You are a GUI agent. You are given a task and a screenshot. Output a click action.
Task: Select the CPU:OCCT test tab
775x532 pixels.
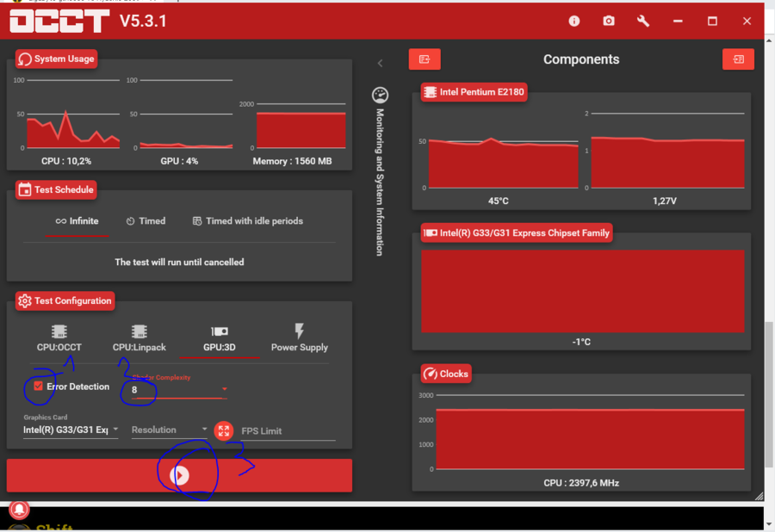(x=59, y=338)
